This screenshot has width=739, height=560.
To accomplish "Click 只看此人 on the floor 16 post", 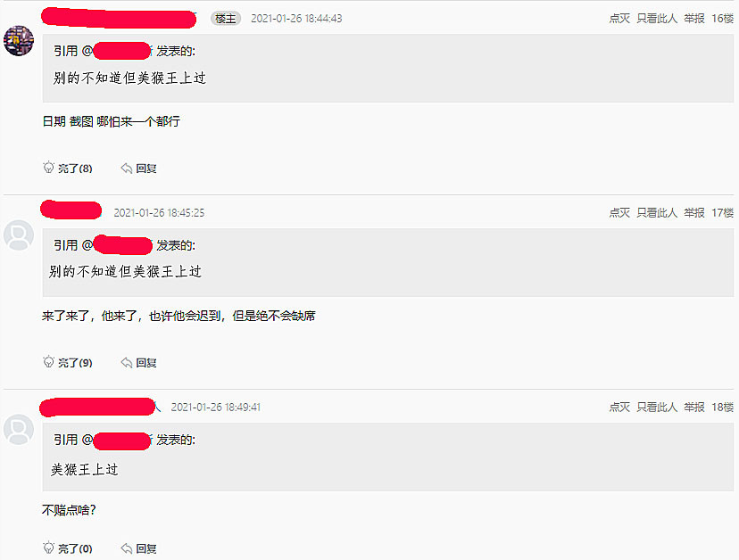I will click(657, 19).
